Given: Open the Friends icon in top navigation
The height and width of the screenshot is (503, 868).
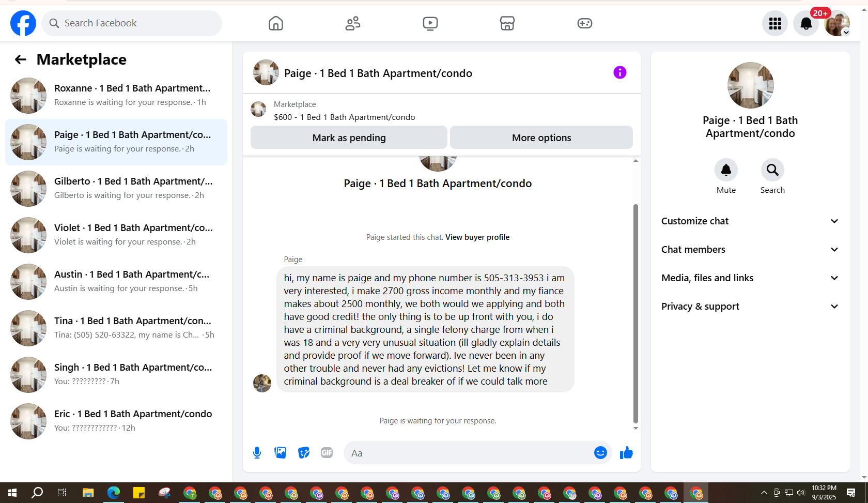Looking at the screenshot, I should pyautogui.click(x=353, y=23).
